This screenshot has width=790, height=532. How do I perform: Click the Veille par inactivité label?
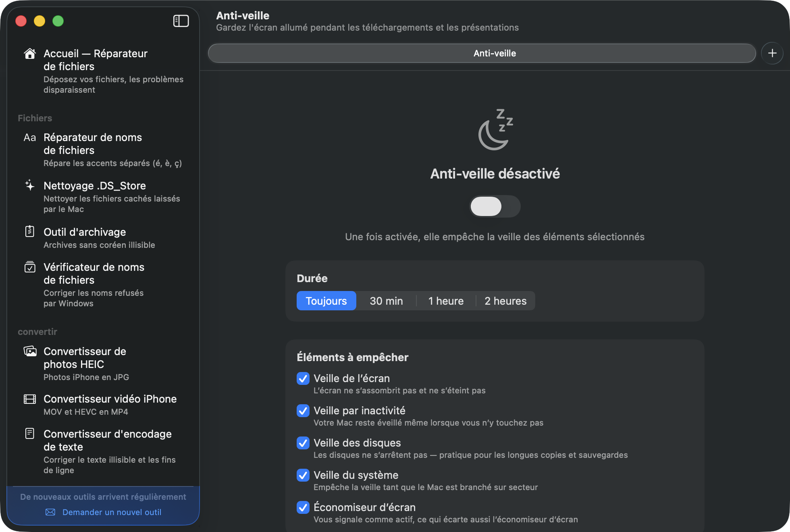(x=360, y=411)
